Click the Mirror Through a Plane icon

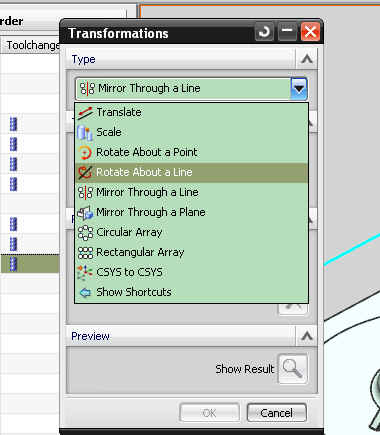(85, 213)
